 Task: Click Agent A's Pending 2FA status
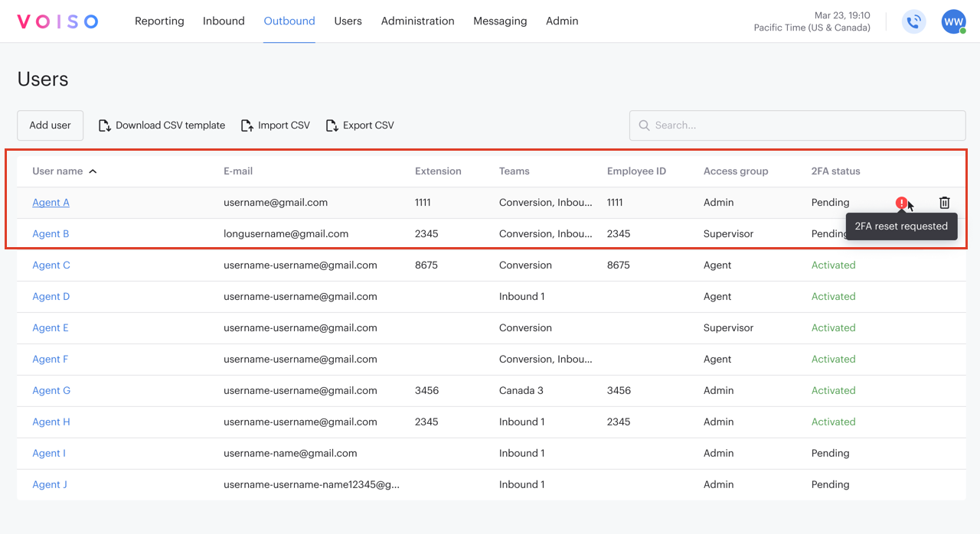831,203
